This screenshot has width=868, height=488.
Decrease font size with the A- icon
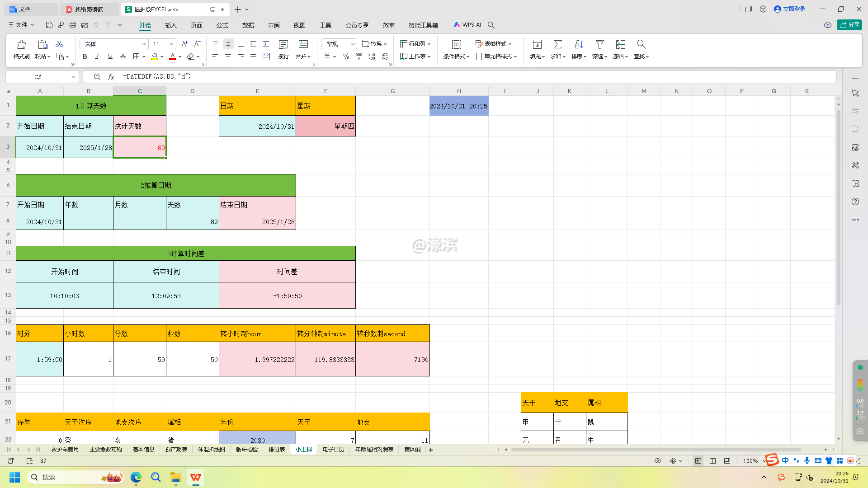click(197, 44)
